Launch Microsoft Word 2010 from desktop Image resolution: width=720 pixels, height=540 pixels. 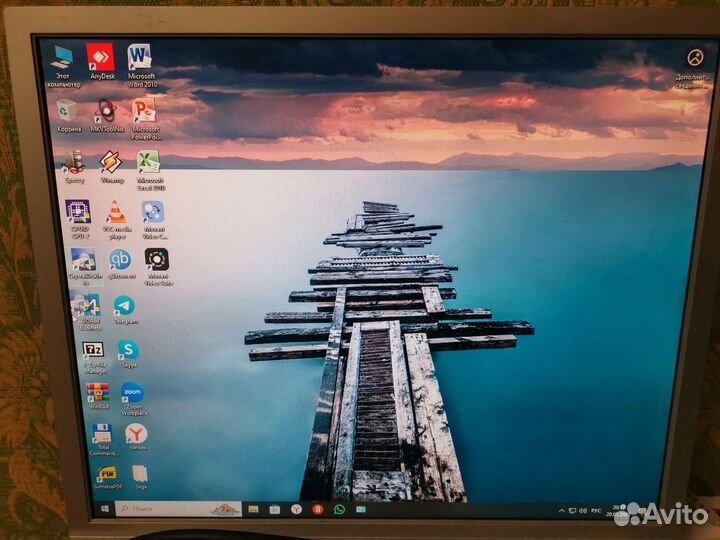click(141, 56)
